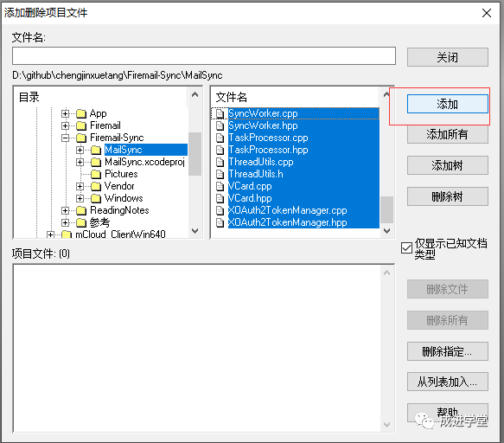The image size is (504, 443).
Task: Click the 删除指定... button
Action: [448, 351]
